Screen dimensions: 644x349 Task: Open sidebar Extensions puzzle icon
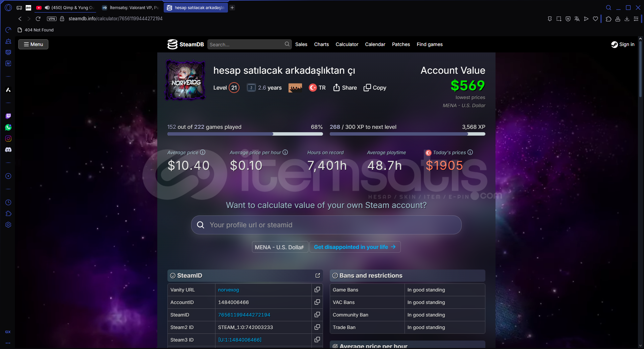click(8, 213)
